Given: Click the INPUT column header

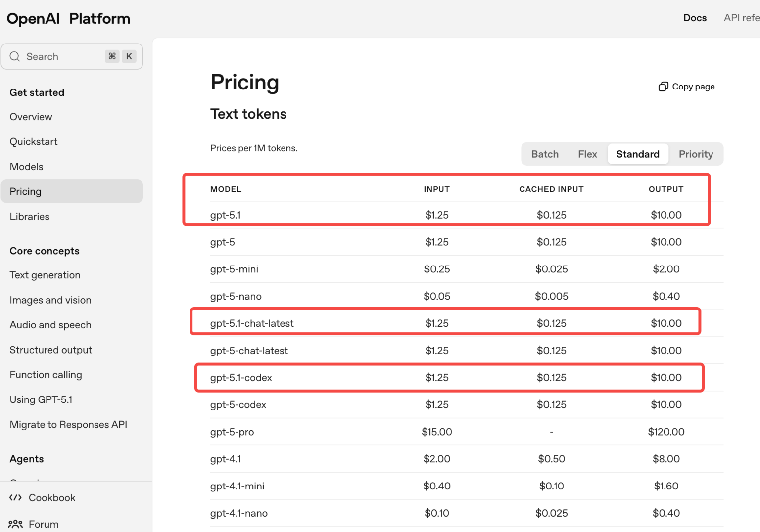Looking at the screenshot, I should 437,189.
